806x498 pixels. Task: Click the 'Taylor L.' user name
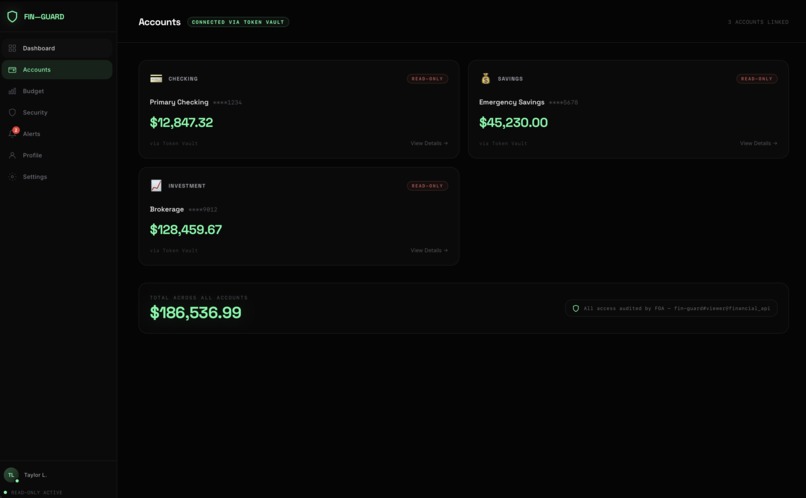tap(35, 475)
